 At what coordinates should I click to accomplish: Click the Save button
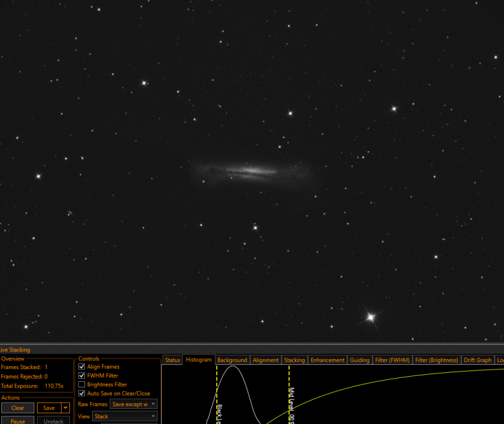[49, 408]
